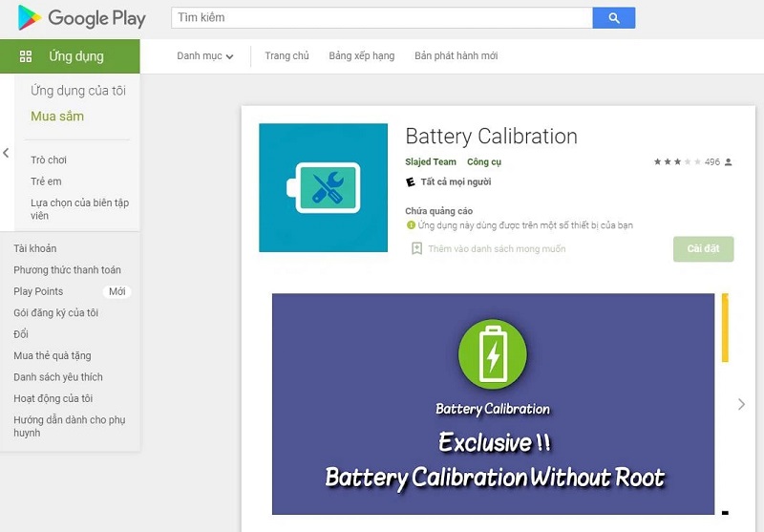
Task: Open Play Points link
Action: tap(38, 291)
